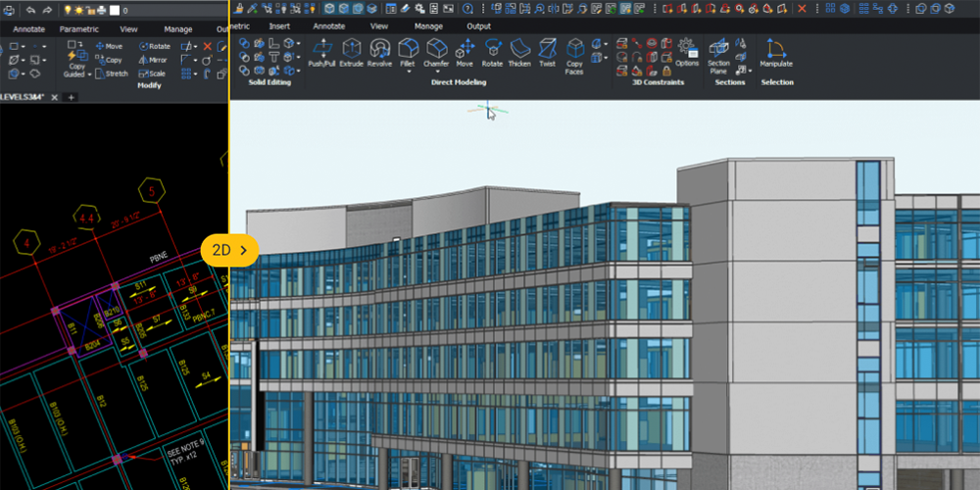The width and height of the screenshot is (980, 490).
Task: Click the grid bubble labeled 4.4
Action: pyautogui.click(x=86, y=219)
